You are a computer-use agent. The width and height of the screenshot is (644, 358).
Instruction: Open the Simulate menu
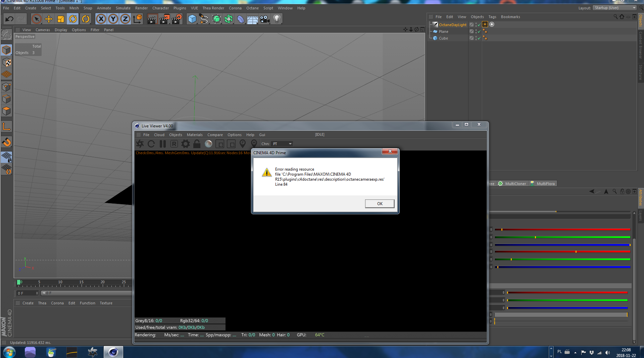123,8
